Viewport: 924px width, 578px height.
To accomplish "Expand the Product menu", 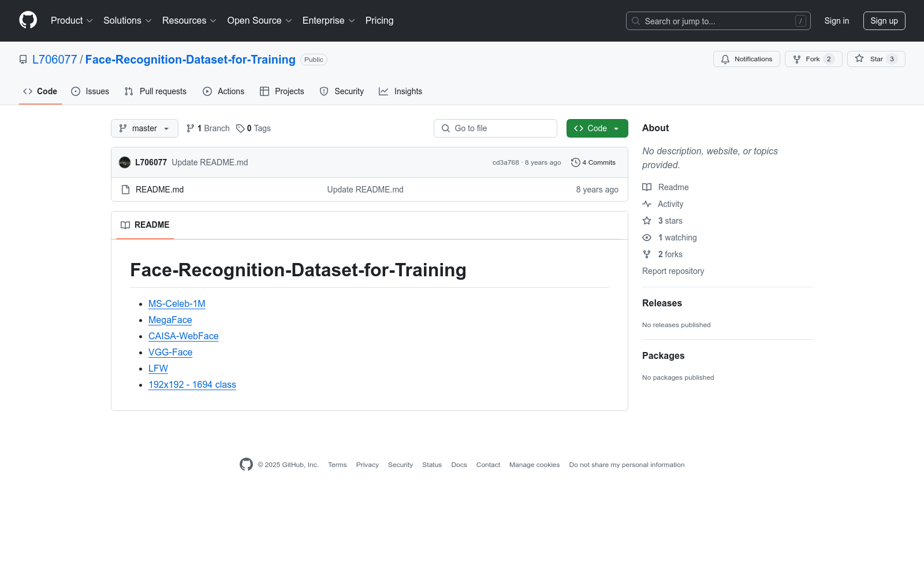I will click(x=72, y=21).
